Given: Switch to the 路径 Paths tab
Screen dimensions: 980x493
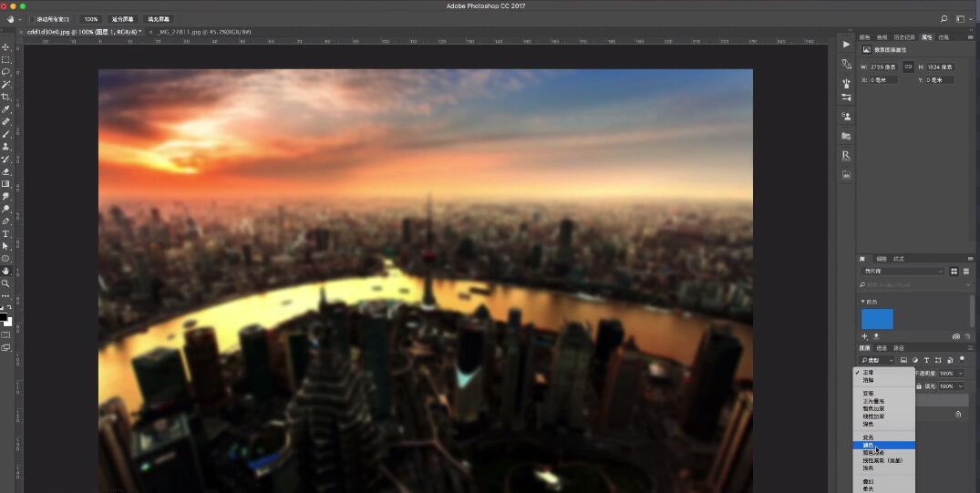Looking at the screenshot, I should click(898, 347).
